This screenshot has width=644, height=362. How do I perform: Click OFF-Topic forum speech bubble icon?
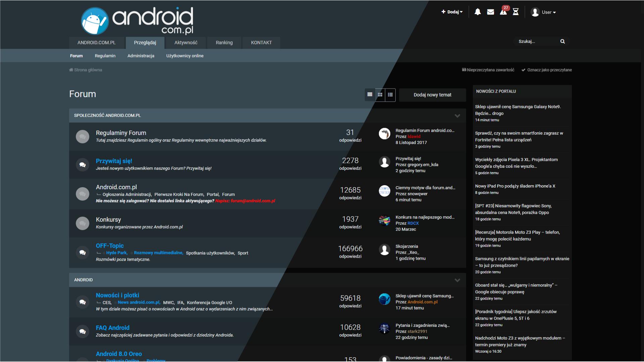[x=83, y=252]
